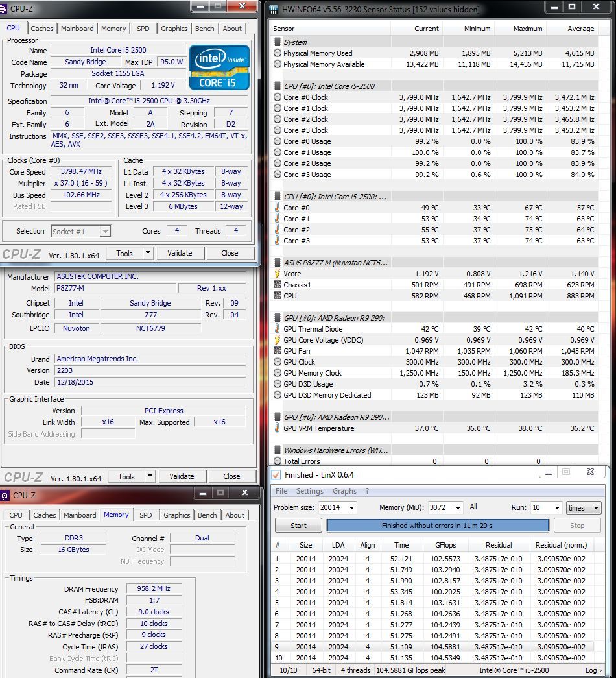Click bottom CPU-Z window title icon

[x=5, y=495]
